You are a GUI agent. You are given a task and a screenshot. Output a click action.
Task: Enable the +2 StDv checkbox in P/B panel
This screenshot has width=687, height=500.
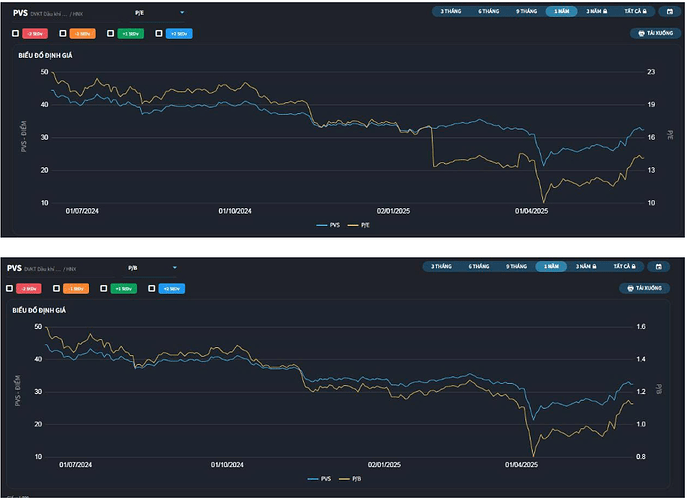pyautogui.click(x=152, y=288)
